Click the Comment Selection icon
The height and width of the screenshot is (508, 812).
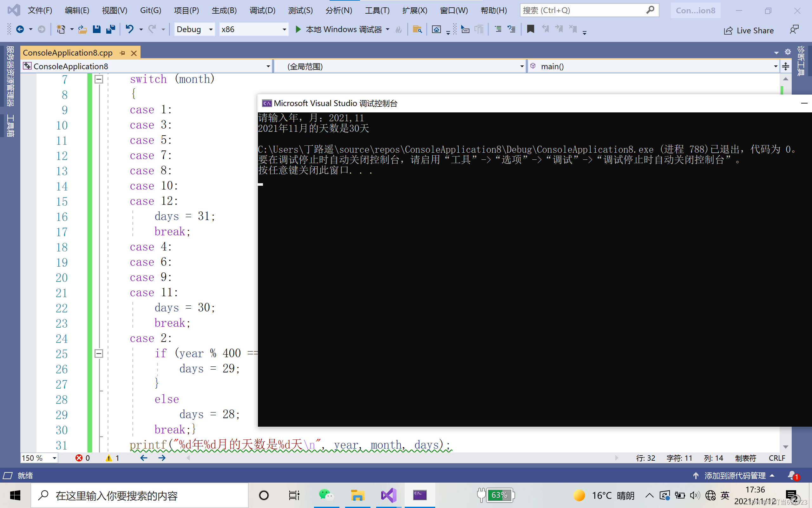(x=498, y=30)
